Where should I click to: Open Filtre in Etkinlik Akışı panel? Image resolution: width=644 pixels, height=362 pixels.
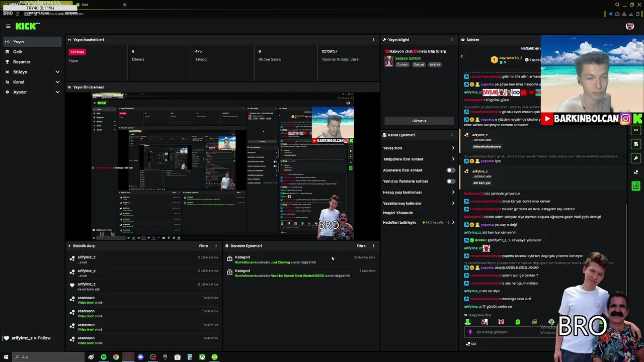[203, 246]
